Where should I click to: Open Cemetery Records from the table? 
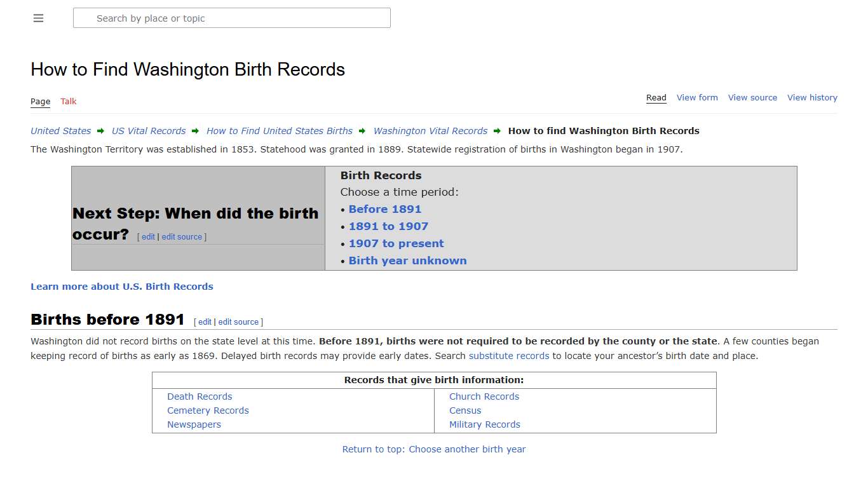point(208,410)
